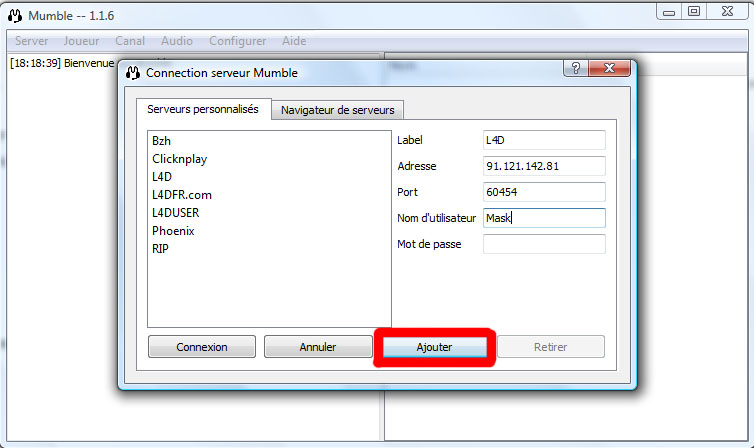Screen dimensions: 754x448
Task: Click the Retirer button
Action: 551,347
